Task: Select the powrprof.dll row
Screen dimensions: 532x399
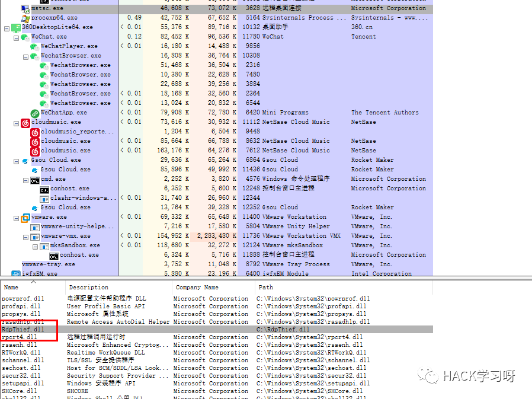Action: tap(216, 298)
